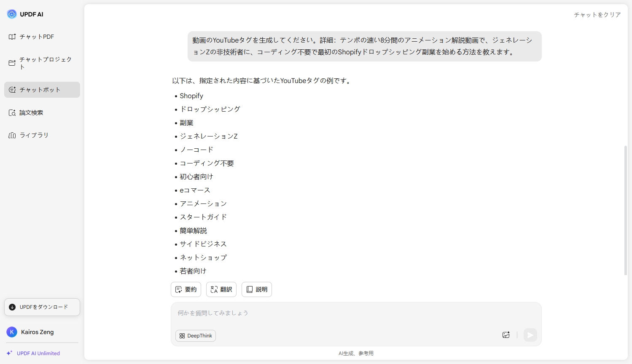Screen dimensions: 632x364
Task: Click the UPDF AI logo icon
Action: (x=12, y=14)
